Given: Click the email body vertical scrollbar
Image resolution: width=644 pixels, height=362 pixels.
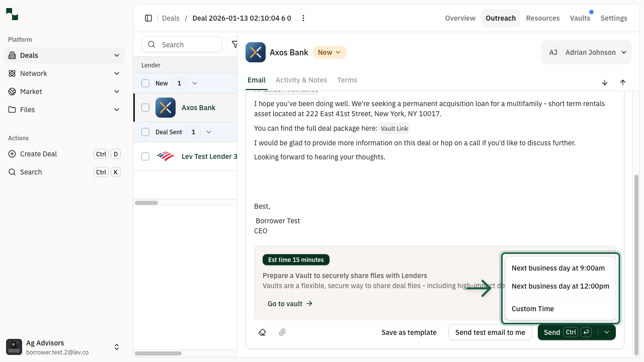Looking at the screenshot, I should (x=636, y=261).
